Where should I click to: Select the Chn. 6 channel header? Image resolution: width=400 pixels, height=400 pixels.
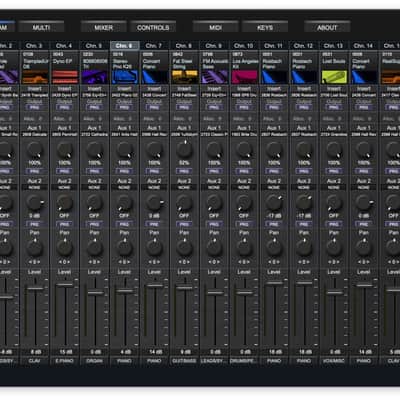coord(124,46)
